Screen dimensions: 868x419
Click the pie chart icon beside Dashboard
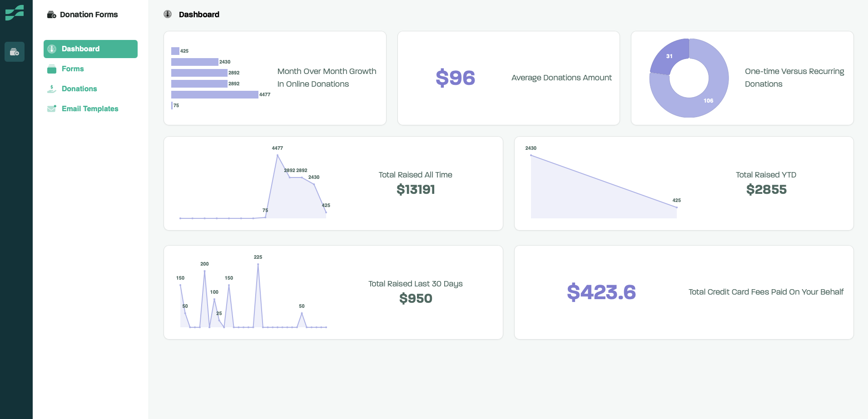point(52,49)
